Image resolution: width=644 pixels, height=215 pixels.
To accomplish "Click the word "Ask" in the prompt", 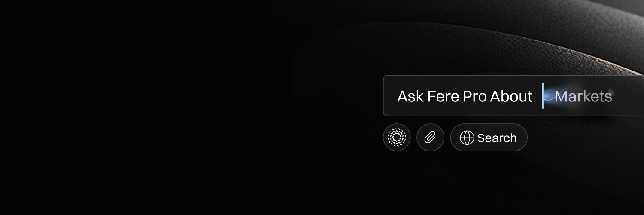I will click(x=411, y=96).
